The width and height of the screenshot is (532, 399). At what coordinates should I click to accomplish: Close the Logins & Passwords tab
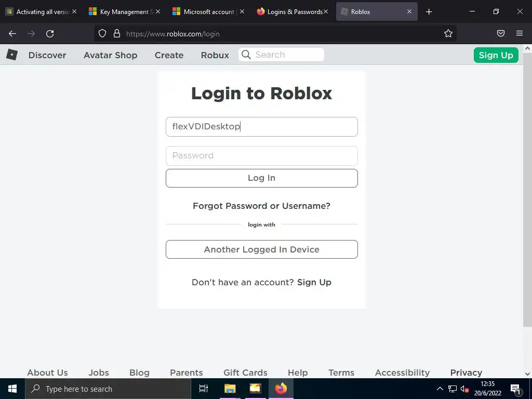pyautogui.click(x=326, y=11)
